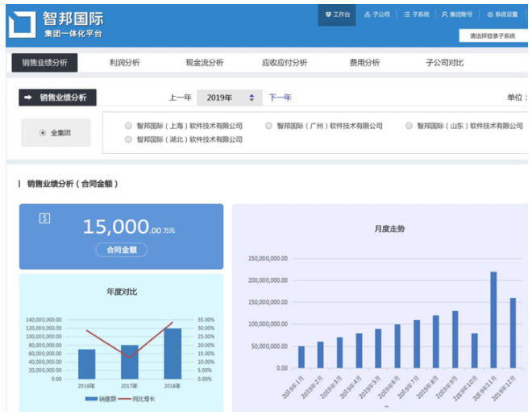Switch to the 销售业绩分析 tab
The height and width of the screenshot is (415, 532).
44,62
